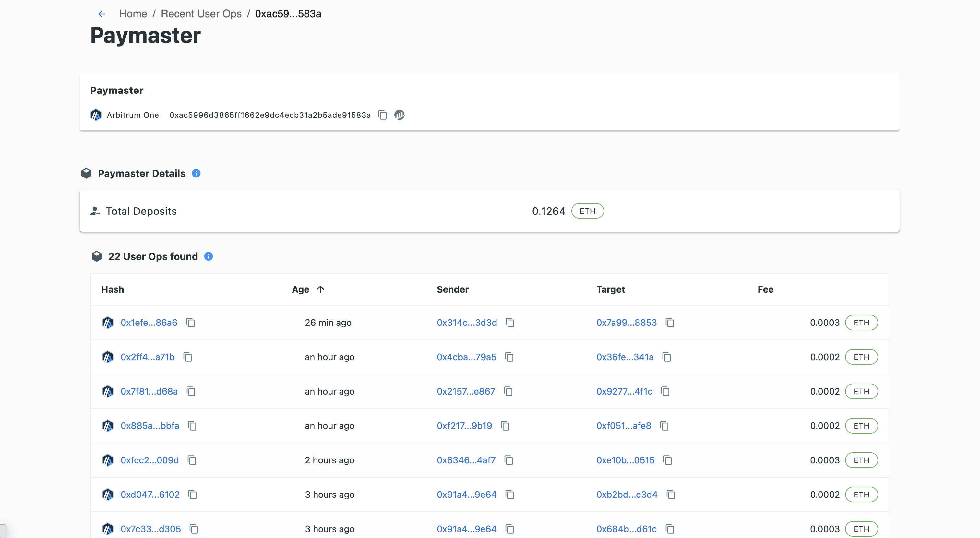Copy sender address 0x314c...3d3d
The width and height of the screenshot is (980, 538).
pos(510,323)
